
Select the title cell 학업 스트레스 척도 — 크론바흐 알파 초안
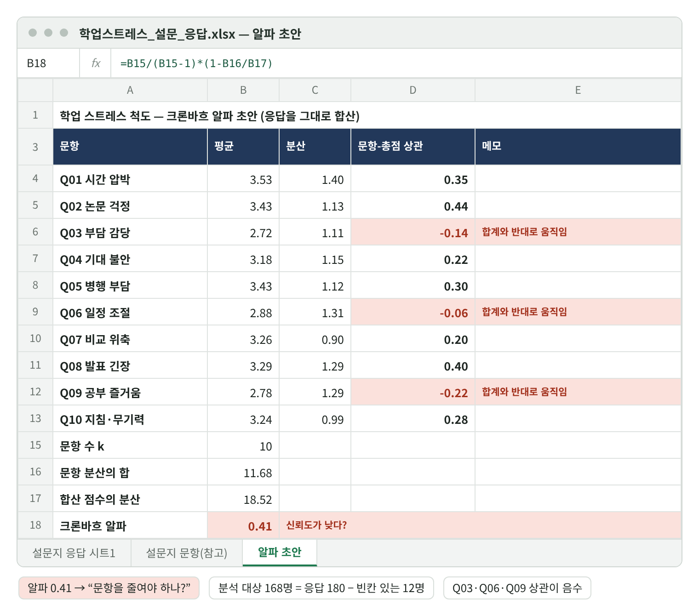(367, 115)
